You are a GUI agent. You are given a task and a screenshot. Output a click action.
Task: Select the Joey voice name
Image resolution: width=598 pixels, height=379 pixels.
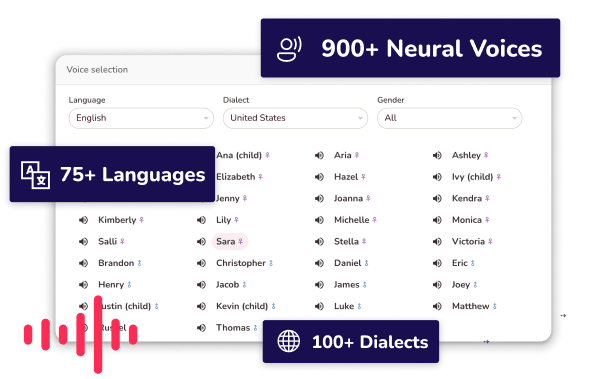[461, 285]
